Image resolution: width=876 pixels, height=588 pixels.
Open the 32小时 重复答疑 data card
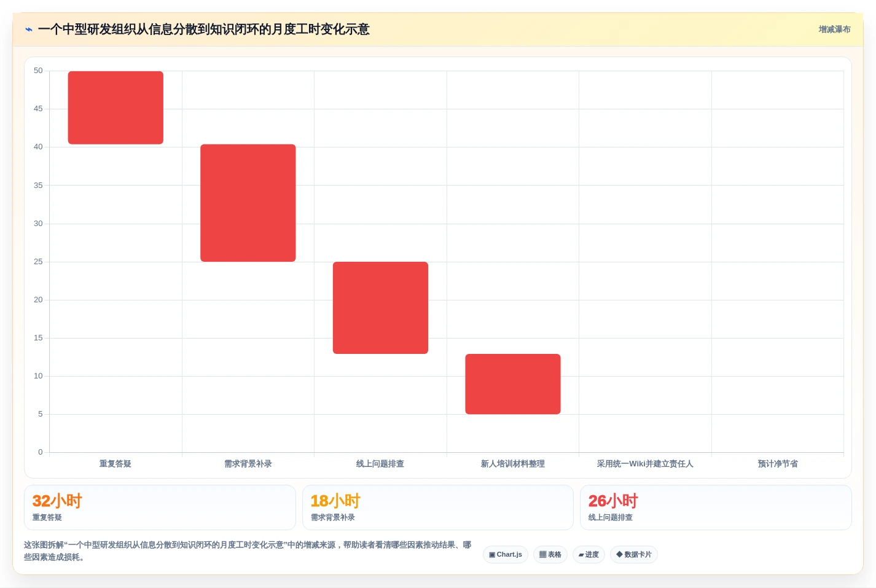(x=160, y=508)
